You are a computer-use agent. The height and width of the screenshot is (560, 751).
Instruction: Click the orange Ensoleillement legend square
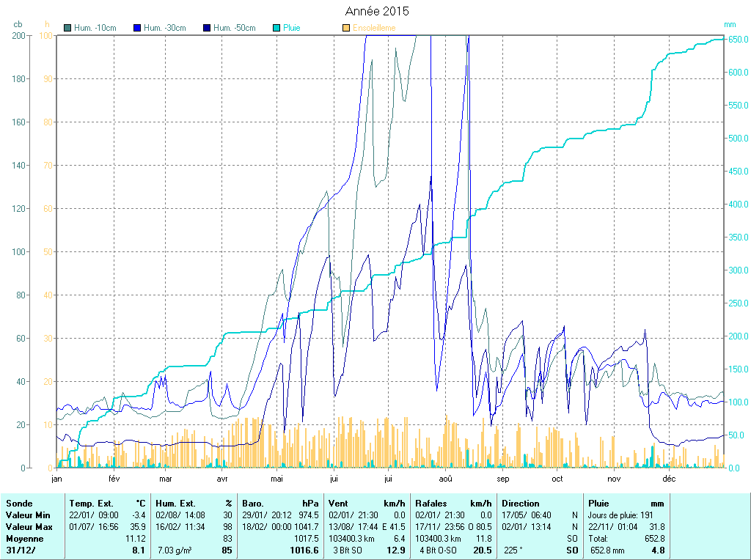click(346, 28)
